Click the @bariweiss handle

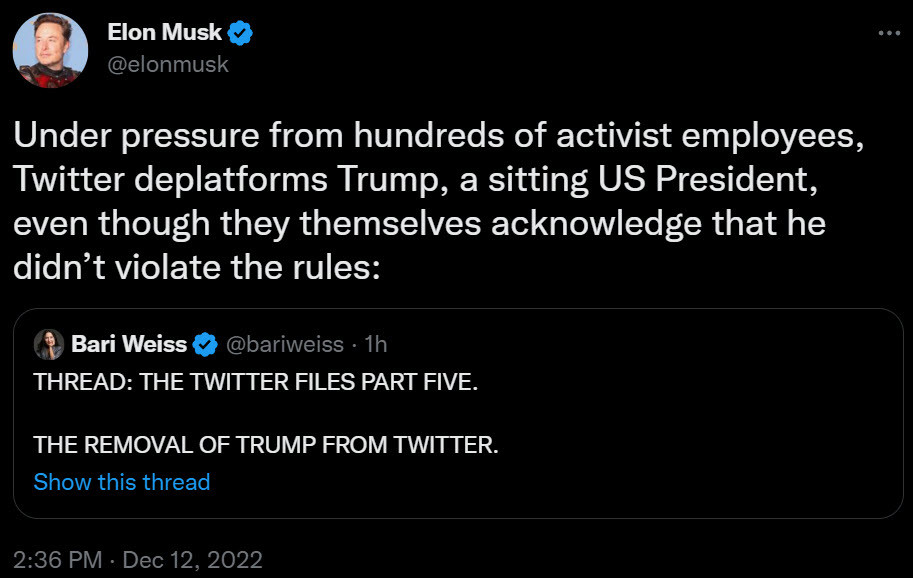[x=282, y=345]
